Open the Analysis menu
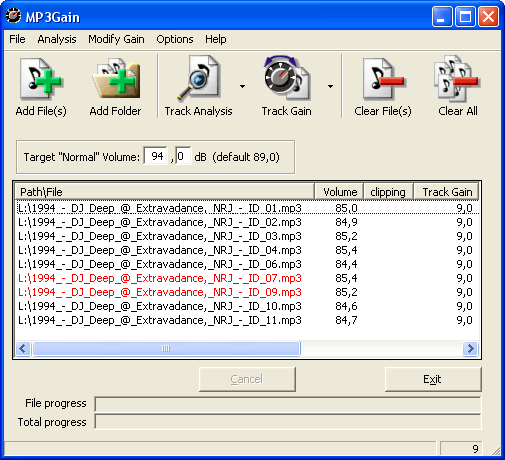This screenshot has width=505, height=460. point(57,39)
